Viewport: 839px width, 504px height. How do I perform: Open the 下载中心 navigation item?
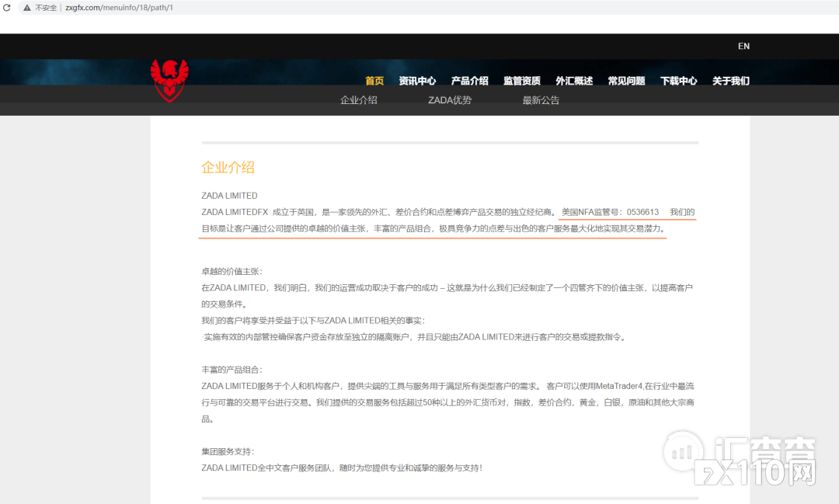coord(678,80)
